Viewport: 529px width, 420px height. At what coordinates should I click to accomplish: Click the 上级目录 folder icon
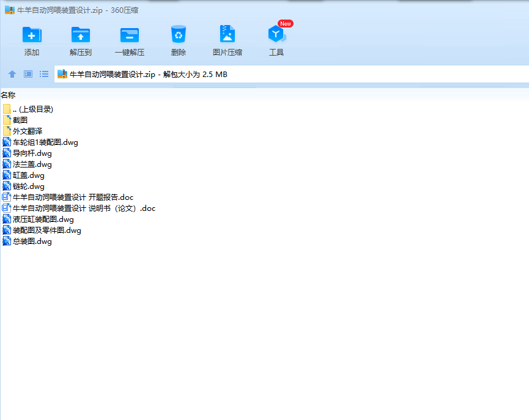pyautogui.click(x=7, y=109)
